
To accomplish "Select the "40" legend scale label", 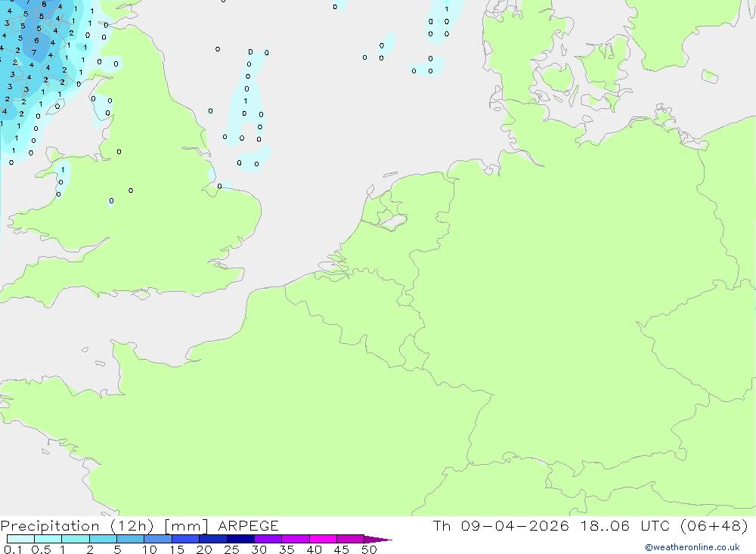I will (314, 549).
